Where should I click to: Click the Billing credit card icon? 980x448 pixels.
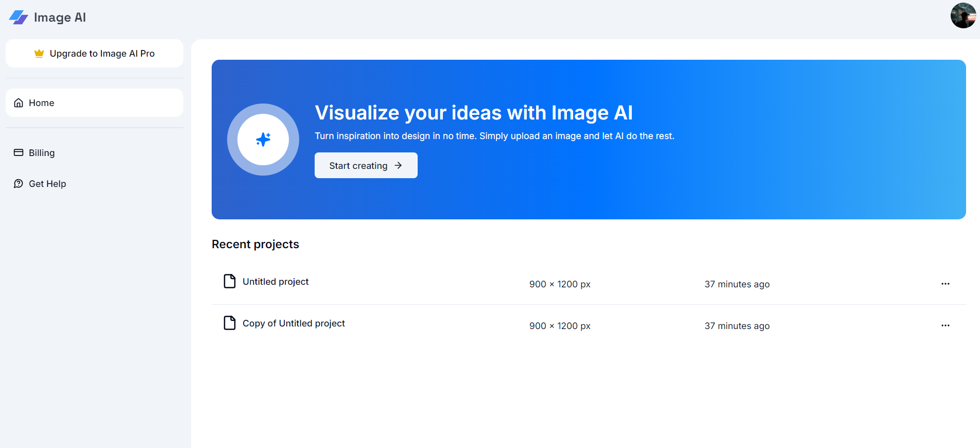[19, 152]
